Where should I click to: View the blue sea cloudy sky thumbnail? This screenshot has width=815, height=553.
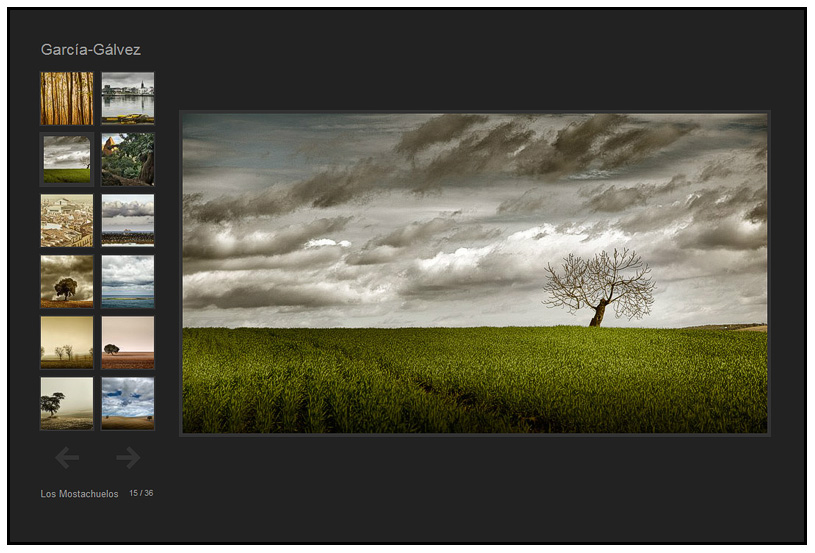[128, 282]
